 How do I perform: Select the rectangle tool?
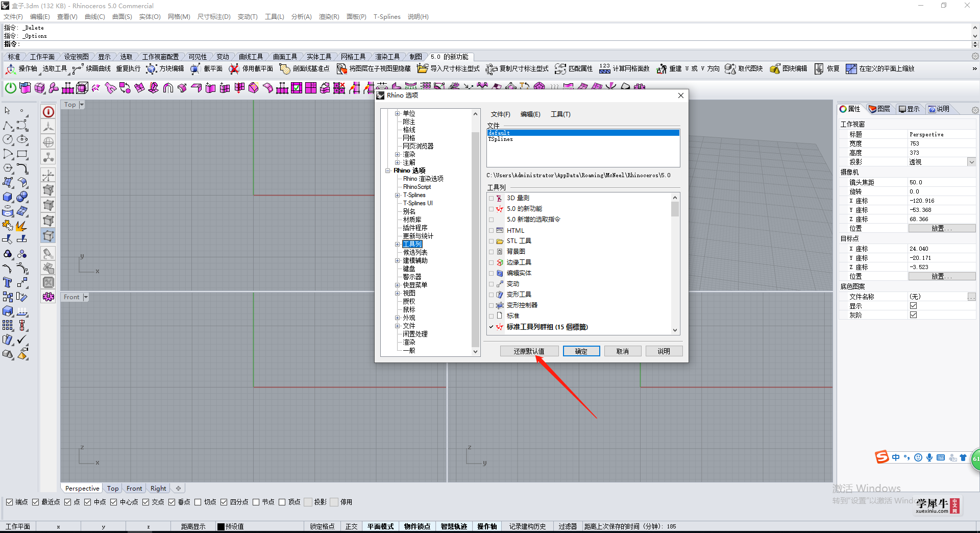point(22,154)
